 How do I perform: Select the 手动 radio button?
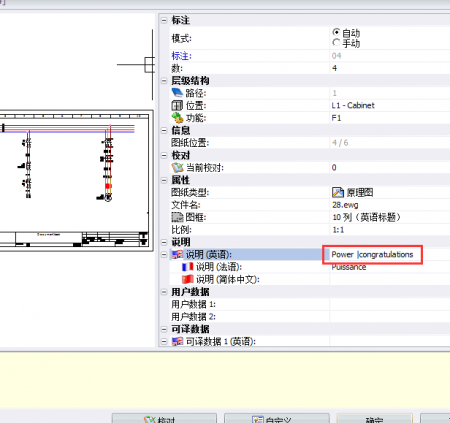[336, 43]
